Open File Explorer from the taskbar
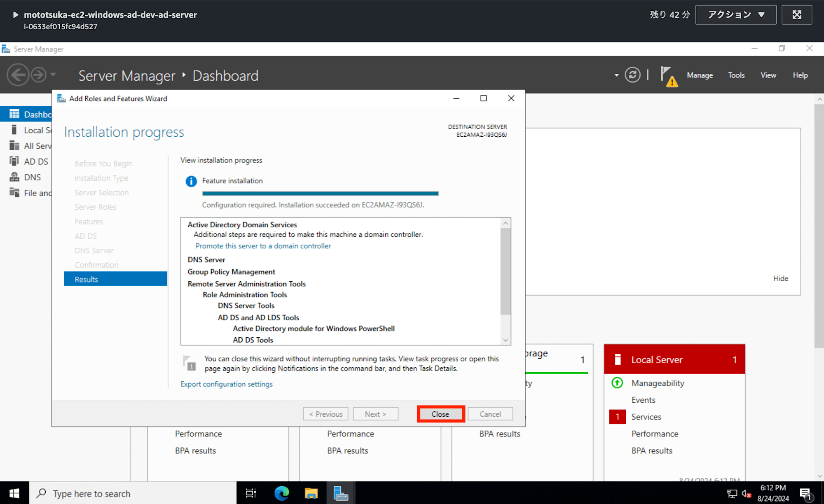 311,493
